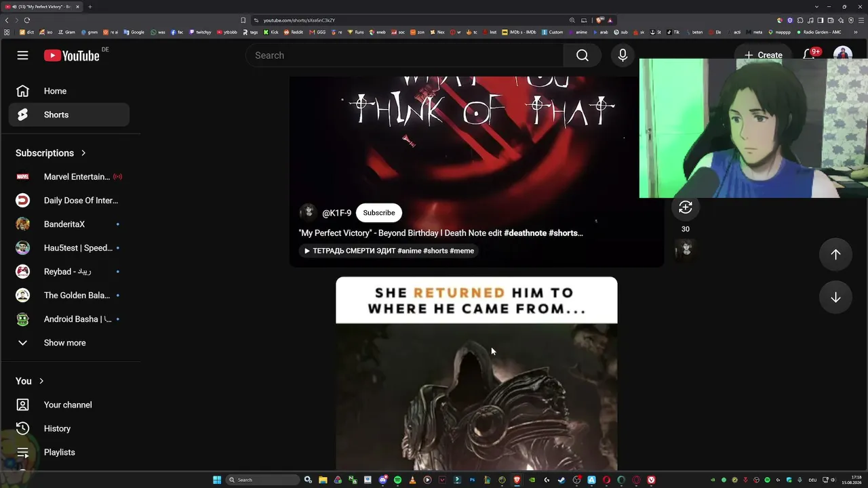Focus the YouTube search field
This screenshot has height=488, width=868.
tap(405, 56)
